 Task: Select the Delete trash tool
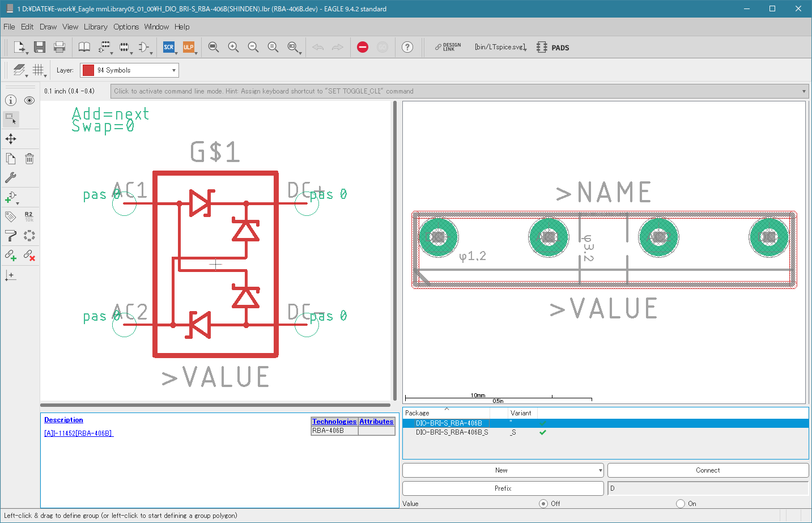pyautogui.click(x=29, y=159)
